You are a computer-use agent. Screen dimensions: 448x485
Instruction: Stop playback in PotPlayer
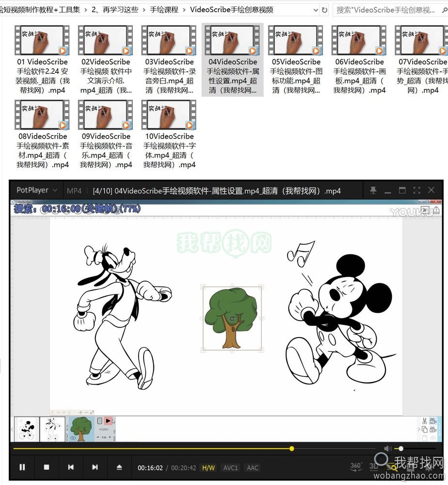point(47,467)
